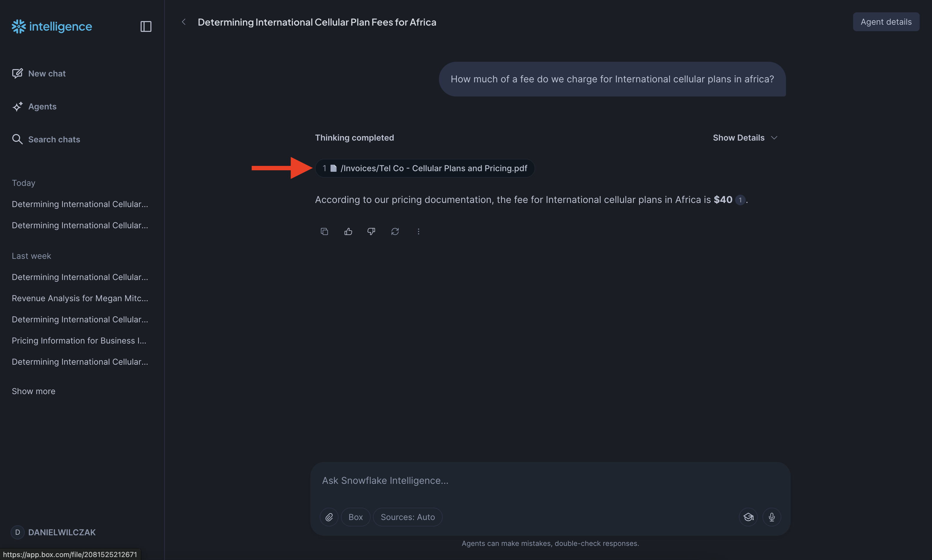
Task: Expand Show Details for thinking steps
Action: [x=744, y=138]
